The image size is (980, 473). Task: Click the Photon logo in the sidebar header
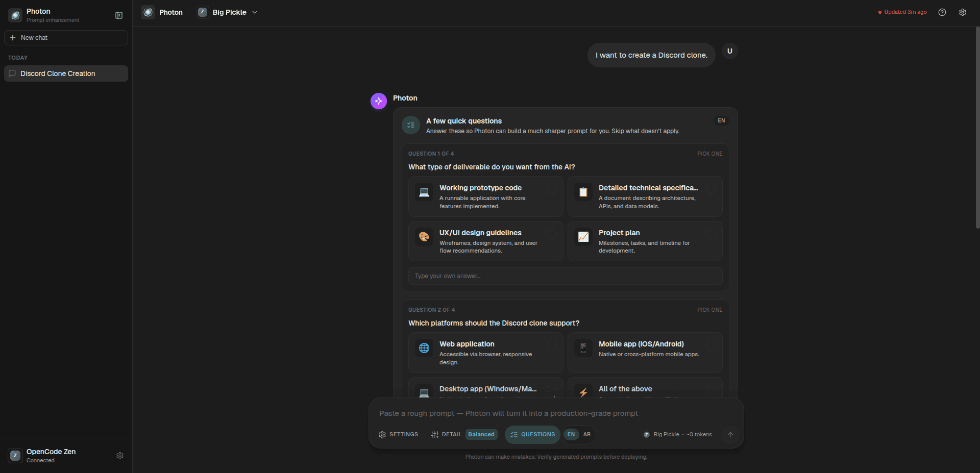point(15,15)
